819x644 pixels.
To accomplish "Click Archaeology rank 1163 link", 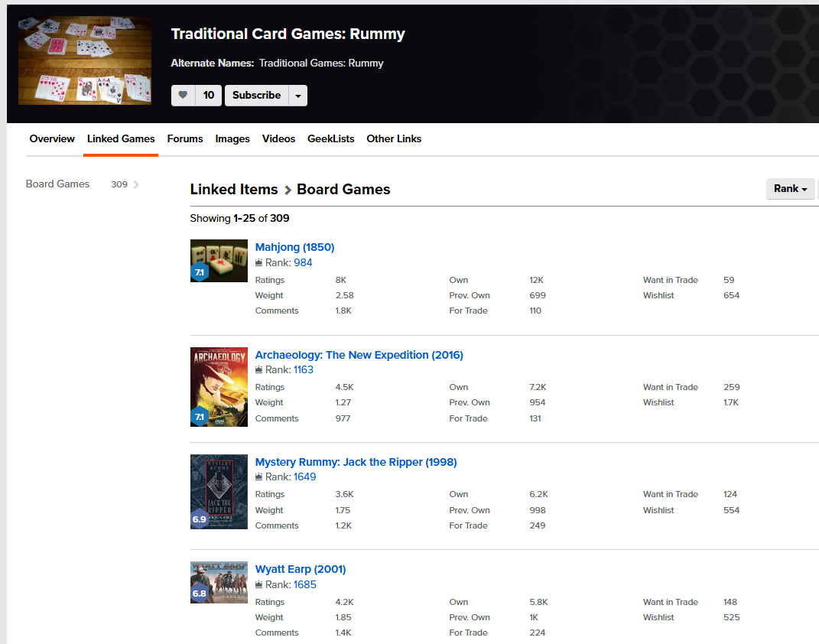I will pos(304,369).
